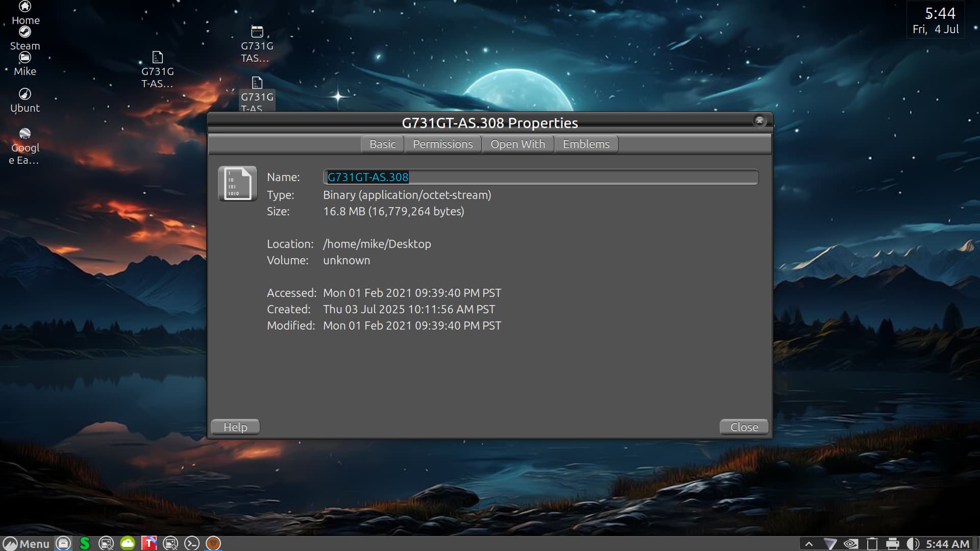Click the red T application icon

149,544
